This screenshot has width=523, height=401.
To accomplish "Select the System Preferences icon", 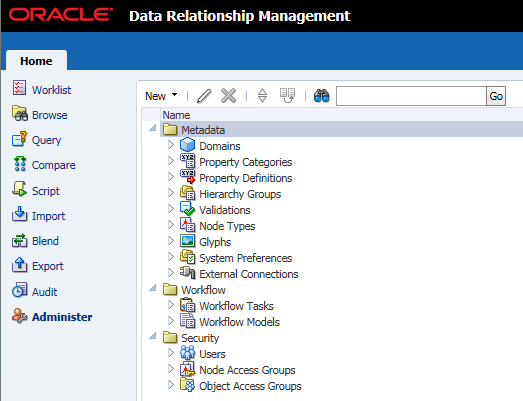I will point(187,257).
